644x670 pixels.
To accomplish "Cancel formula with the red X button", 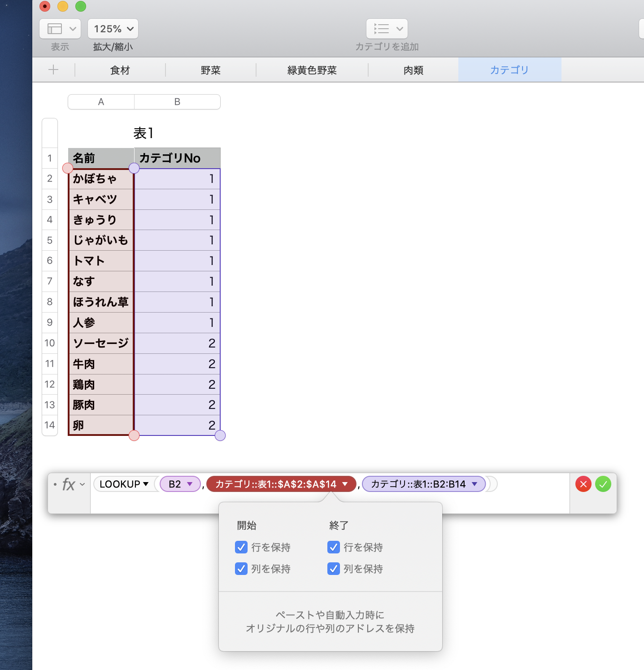I will [x=583, y=484].
